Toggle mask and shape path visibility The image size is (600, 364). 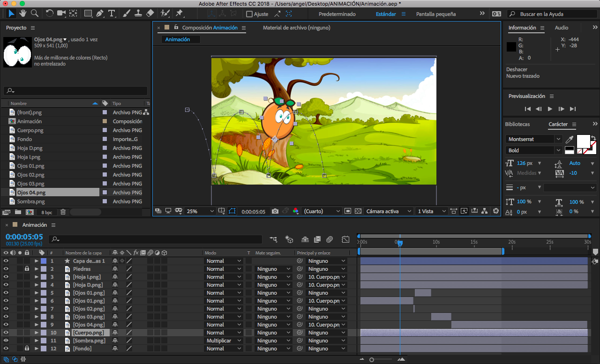click(232, 211)
